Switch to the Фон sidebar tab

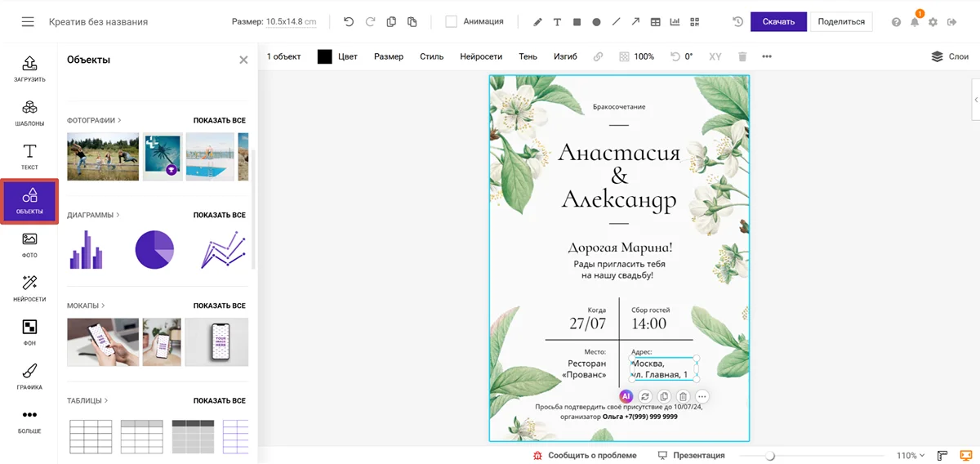click(29, 332)
